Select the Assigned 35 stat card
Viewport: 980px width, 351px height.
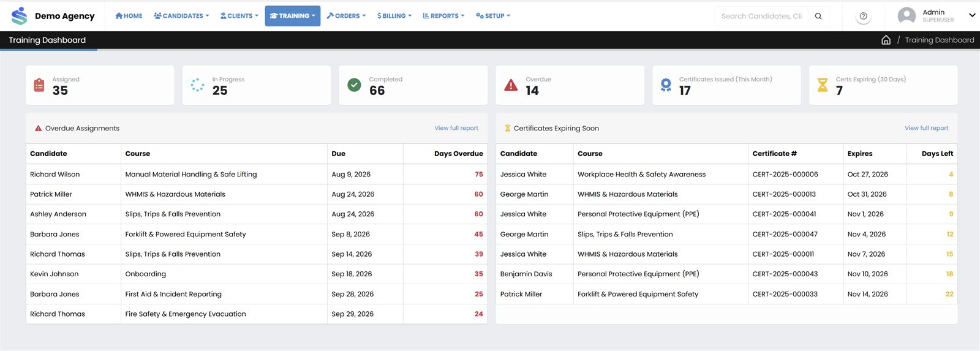point(100,85)
